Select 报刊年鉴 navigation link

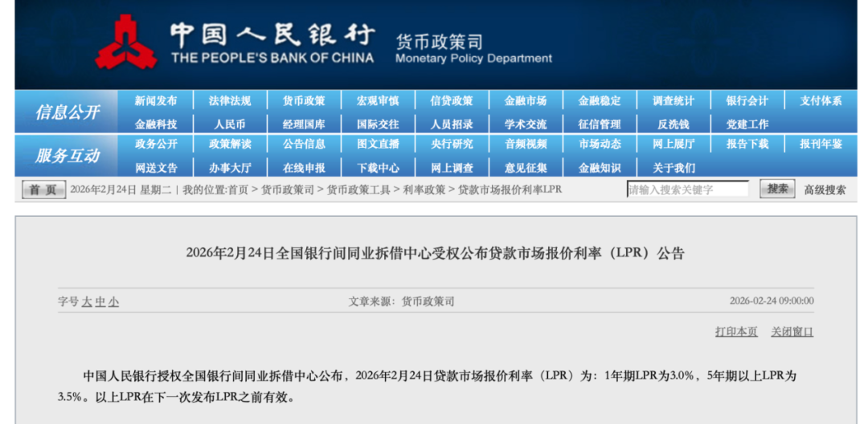coord(821,145)
